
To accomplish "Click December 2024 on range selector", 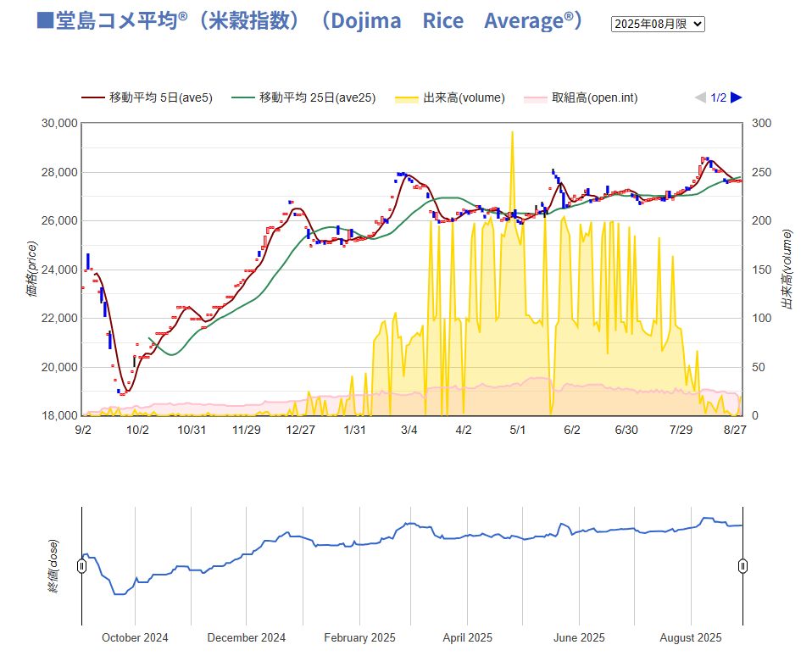I will [x=247, y=638].
